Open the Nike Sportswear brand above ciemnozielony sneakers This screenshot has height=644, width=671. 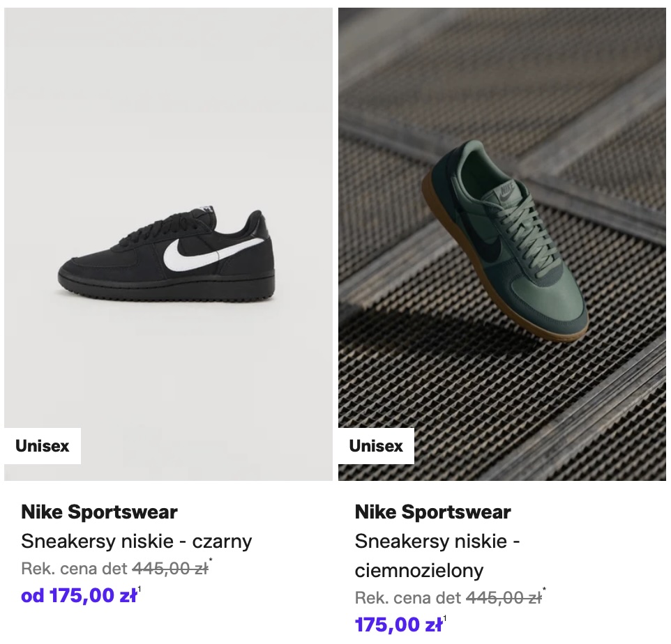click(432, 512)
